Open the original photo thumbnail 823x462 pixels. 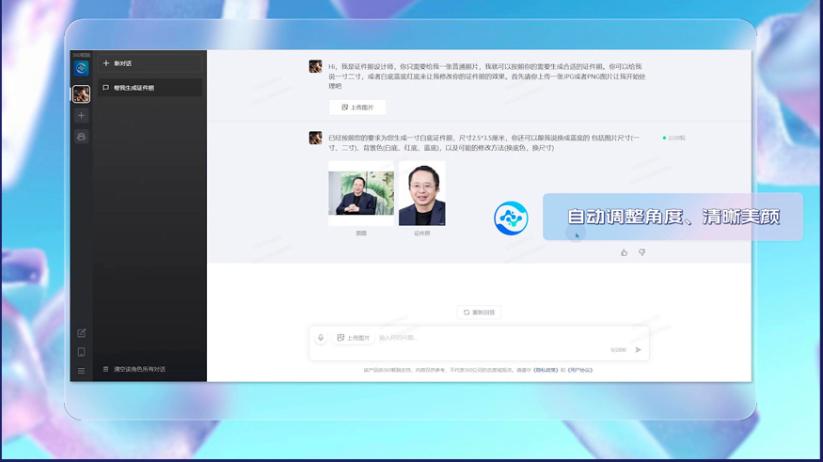tap(361, 193)
